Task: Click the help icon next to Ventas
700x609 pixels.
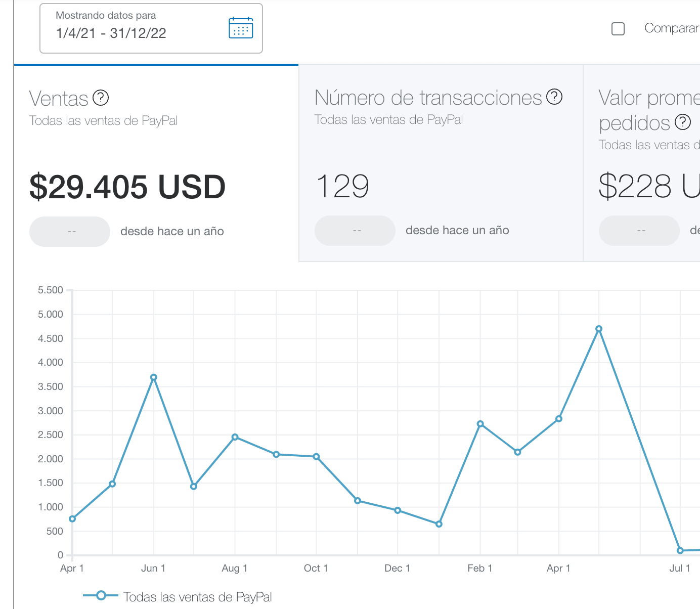Action: click(x=101, y=98)
